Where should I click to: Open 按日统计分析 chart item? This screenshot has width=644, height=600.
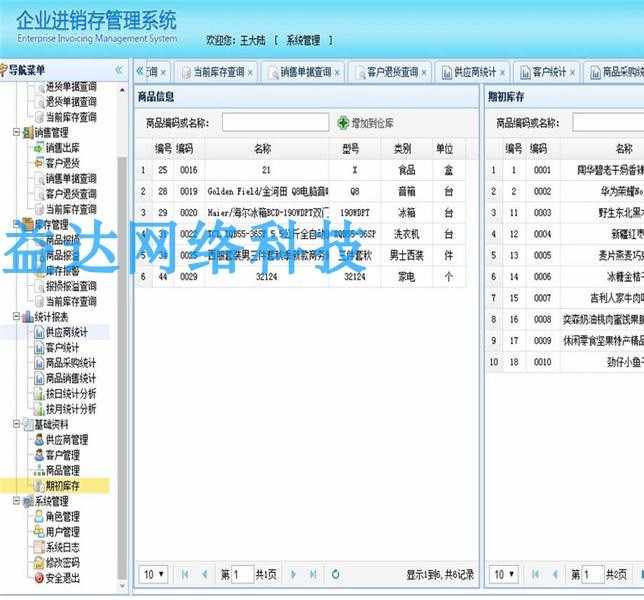pos(71,394)
